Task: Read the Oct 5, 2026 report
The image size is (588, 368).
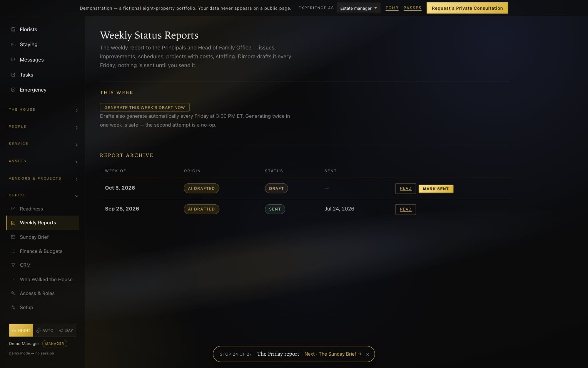Action: coord(405,188)
